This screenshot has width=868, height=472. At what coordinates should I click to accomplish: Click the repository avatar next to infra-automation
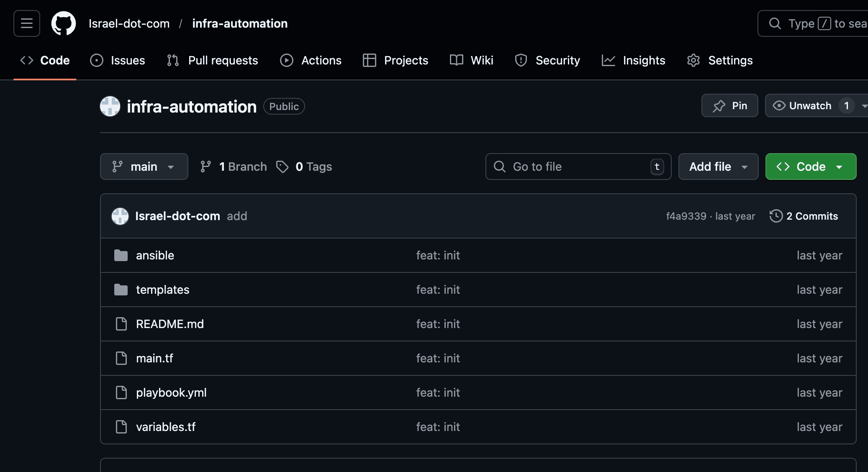[110, 106]
